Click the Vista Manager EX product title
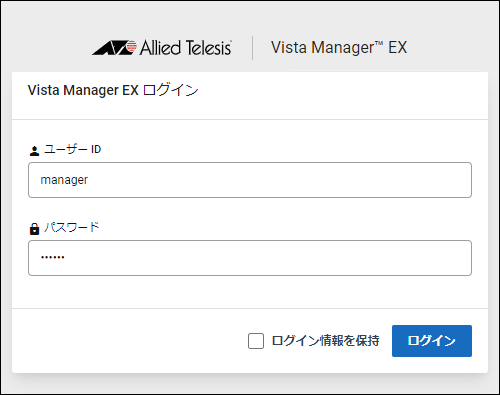 pyautogui.click(x=339, y=47)
